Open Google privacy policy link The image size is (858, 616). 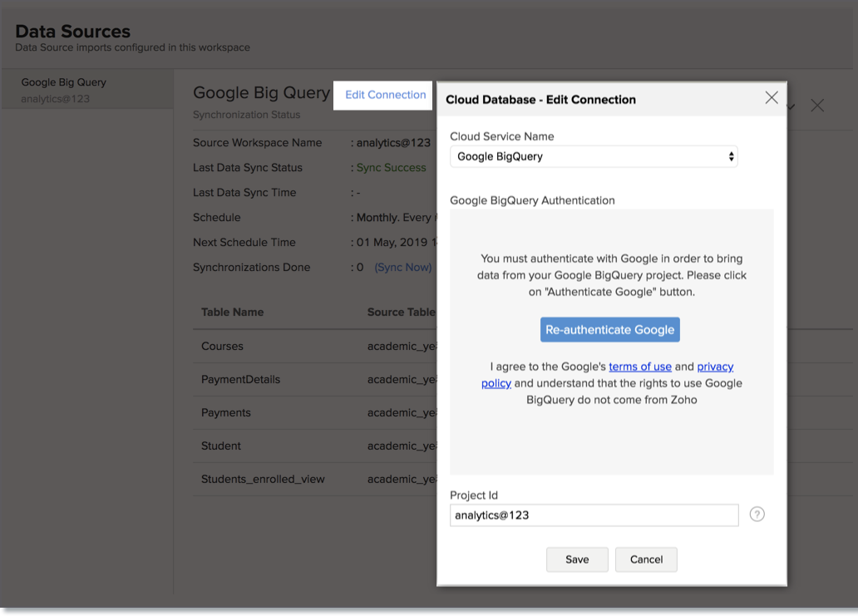pyautogui.click(x=715, y=367)
